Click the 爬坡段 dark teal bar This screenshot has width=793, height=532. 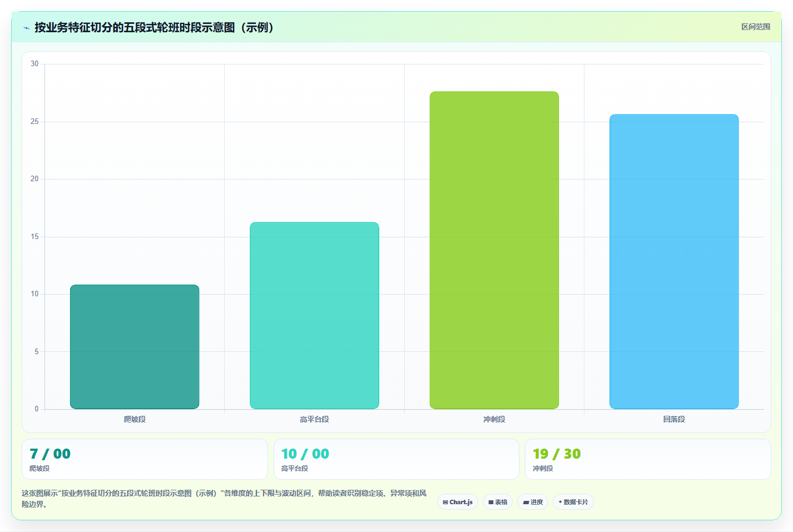click(x=135, y=347)
